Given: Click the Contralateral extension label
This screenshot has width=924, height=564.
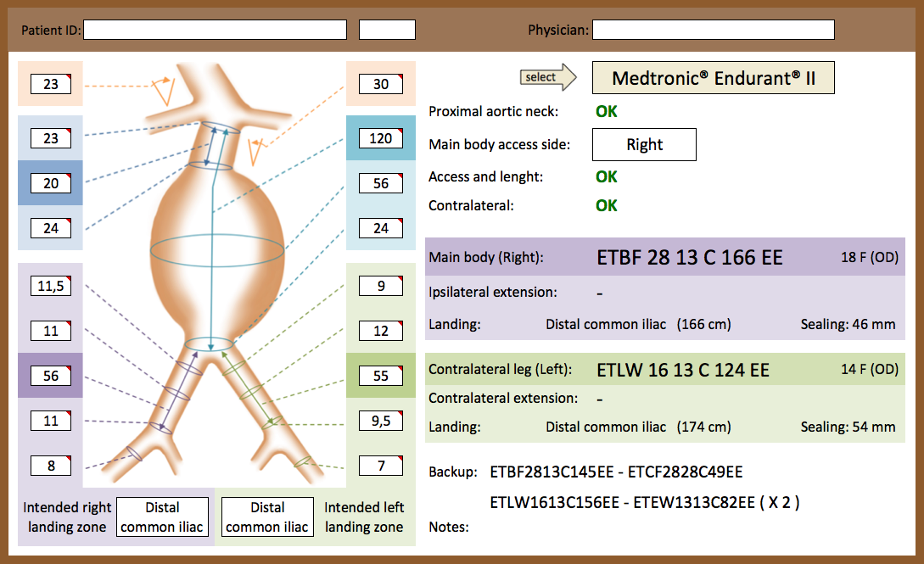Looking at the screenshot, I should (x=503, y=398).
